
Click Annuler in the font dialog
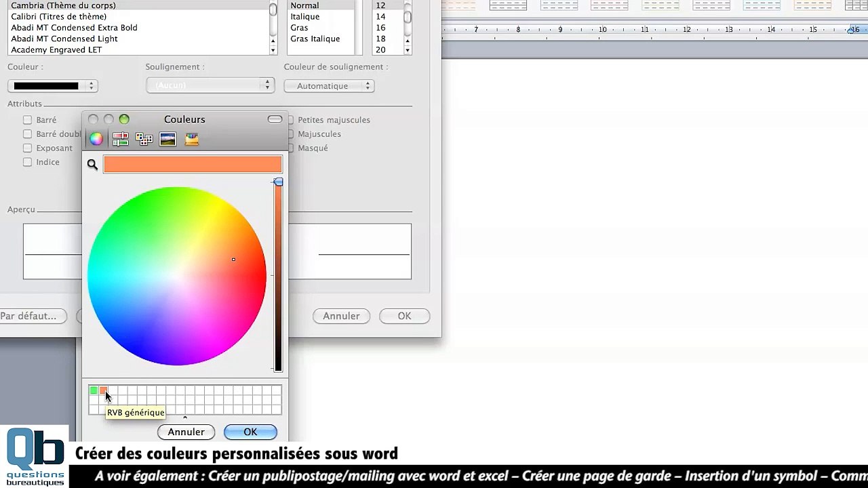click(x=341, y=316)
